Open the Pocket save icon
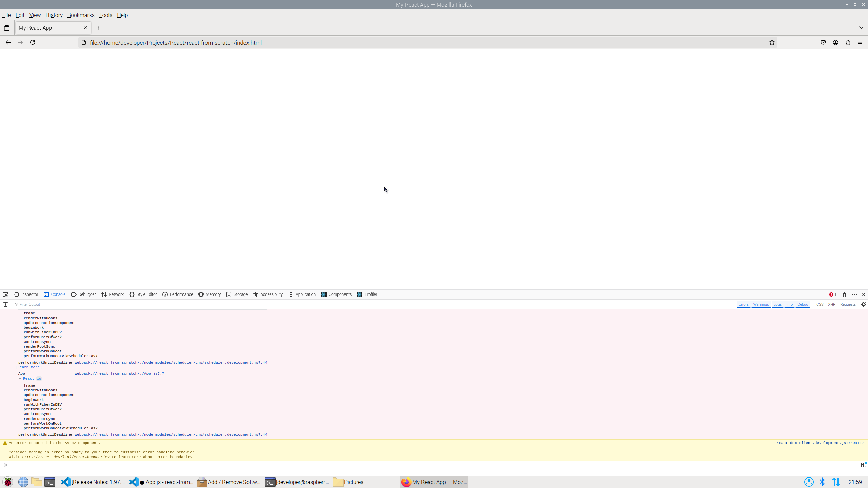Image resolution: width=868 pixels, height=488 pixels. [x=823, y=42]
